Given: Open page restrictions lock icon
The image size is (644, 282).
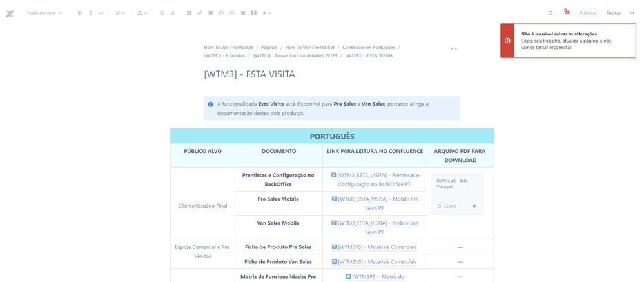Looking at the screenshot, I should tap(567, 12).
